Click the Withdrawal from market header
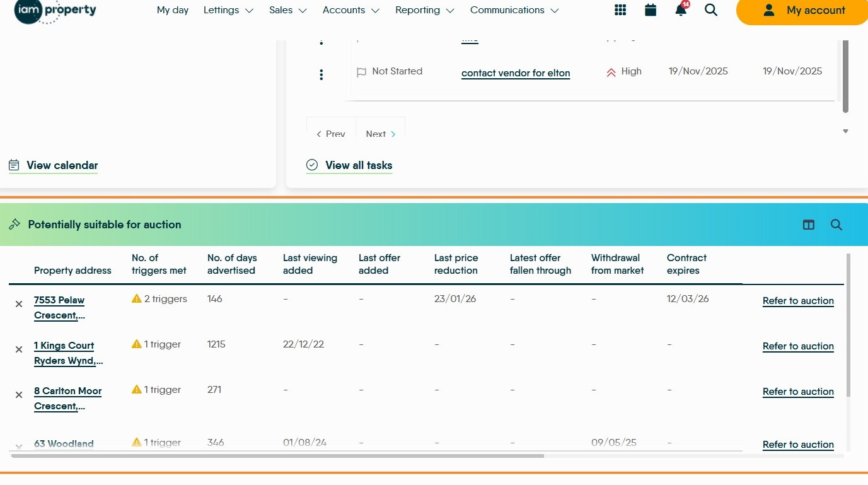 (x=618, y=264)
